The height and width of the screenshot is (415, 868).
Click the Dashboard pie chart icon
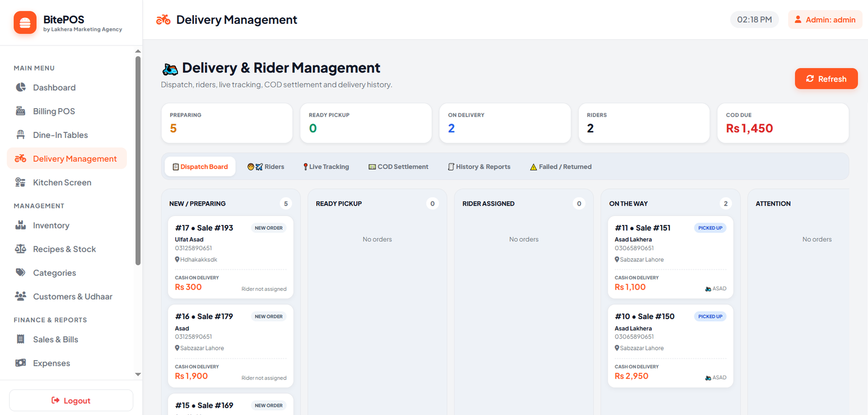tap(21, 87)
